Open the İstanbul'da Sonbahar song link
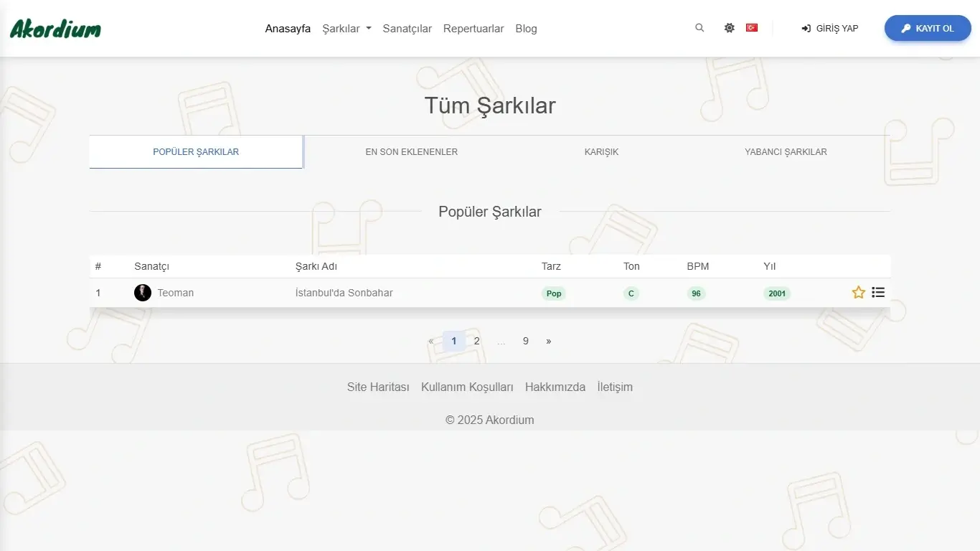The image size is (980, 551). point(344,293)
